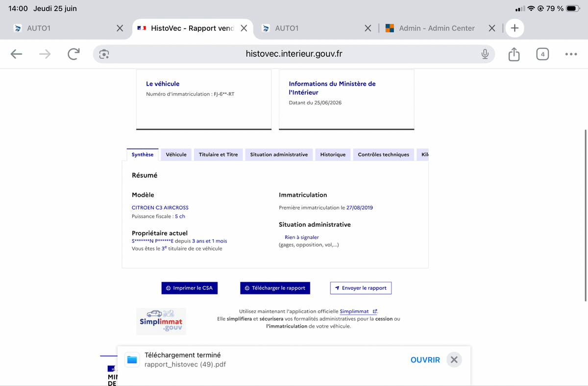Click the date 27/08/2019
This screenshot has height=386, width=588.
[360, 208]
